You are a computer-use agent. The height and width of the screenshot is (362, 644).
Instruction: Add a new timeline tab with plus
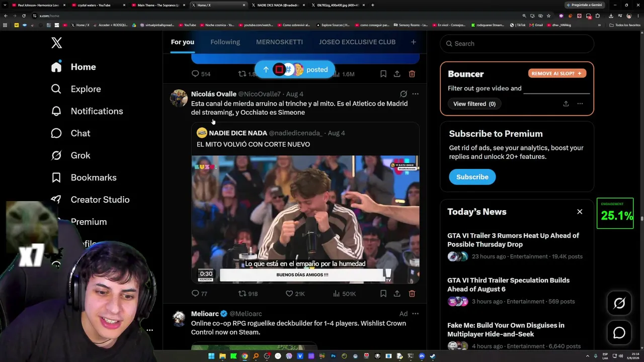pos(414,42)
